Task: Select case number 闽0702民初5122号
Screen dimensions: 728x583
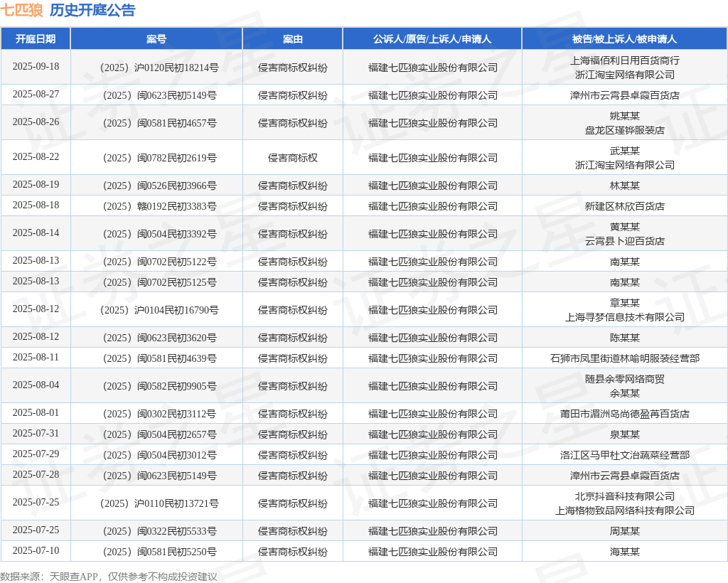Action: click(x=159, y=262)
